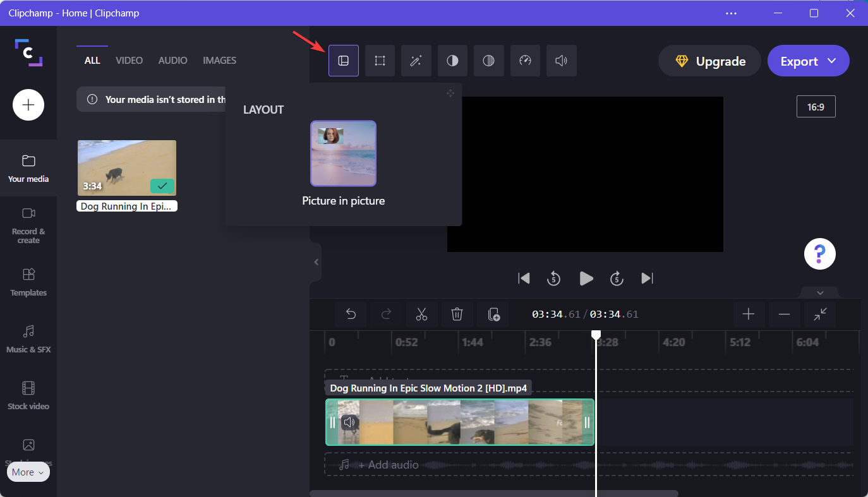The height and width of the screenshot is (497, 868).
Task: Open the Stock video sidebar section
Action: tap(28, 395)
